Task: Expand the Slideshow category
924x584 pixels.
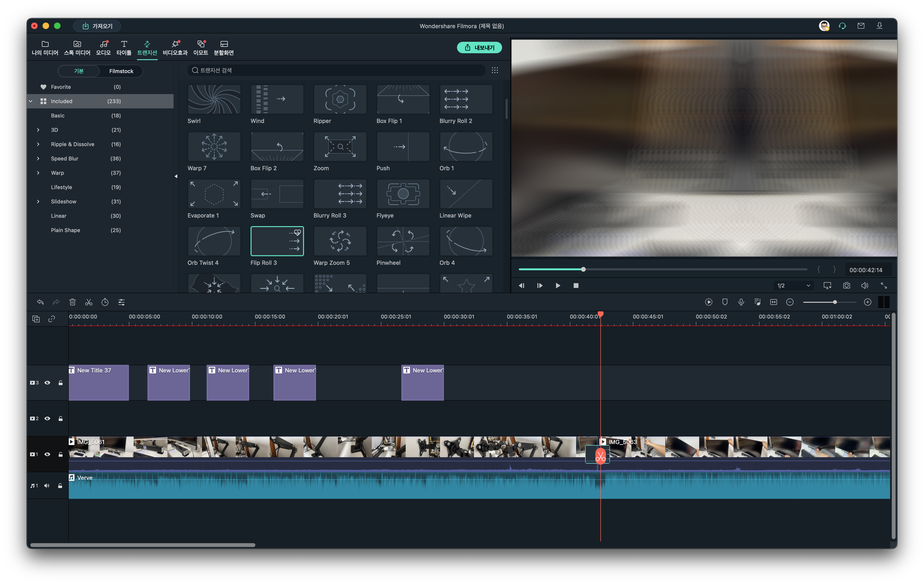Action: [38, 202]
